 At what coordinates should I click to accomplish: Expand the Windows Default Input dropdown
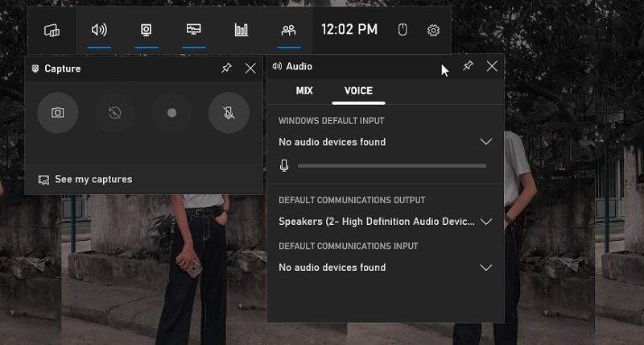click(x=485, y=142)
